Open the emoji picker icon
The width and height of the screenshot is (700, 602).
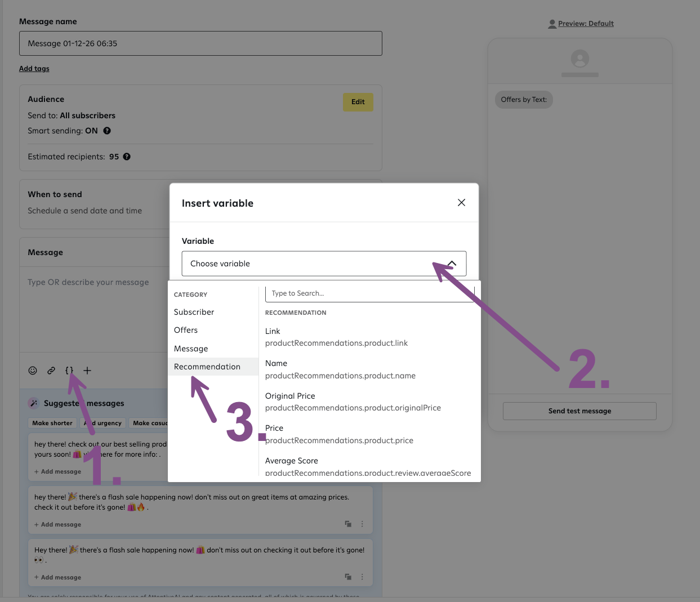33,371
